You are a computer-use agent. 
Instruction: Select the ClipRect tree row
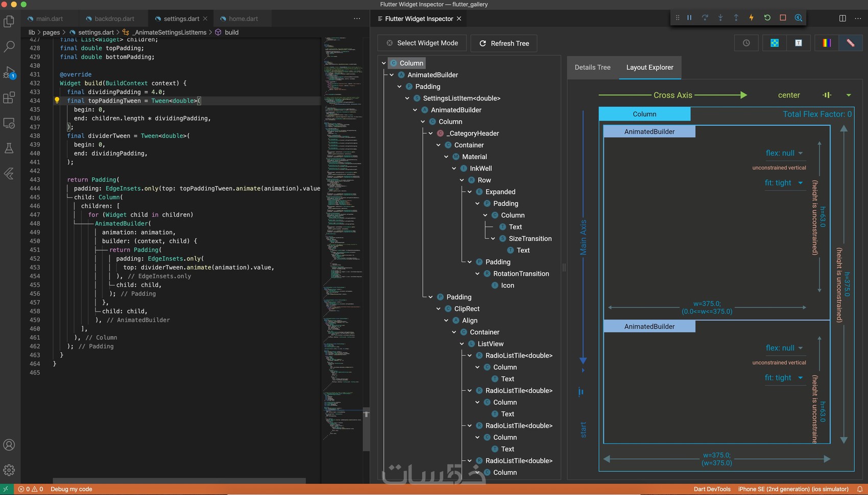pyautogui.click(x=467, y=309)
